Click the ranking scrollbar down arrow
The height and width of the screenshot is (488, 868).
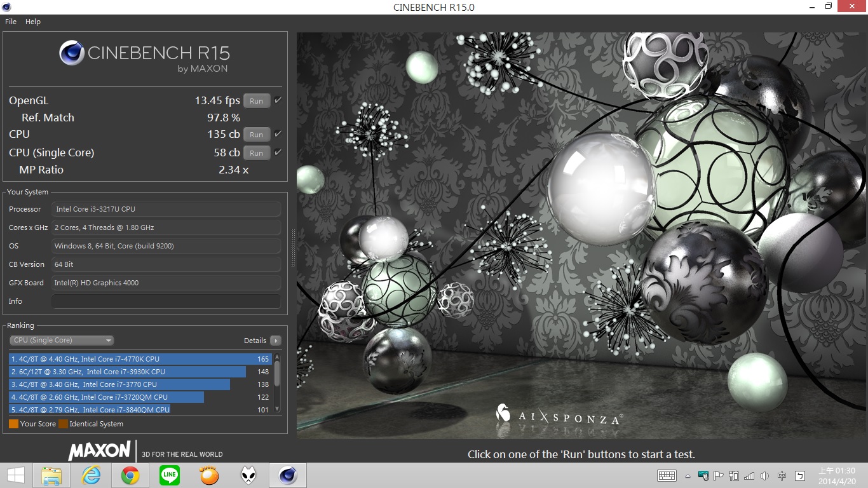[277, 409]
